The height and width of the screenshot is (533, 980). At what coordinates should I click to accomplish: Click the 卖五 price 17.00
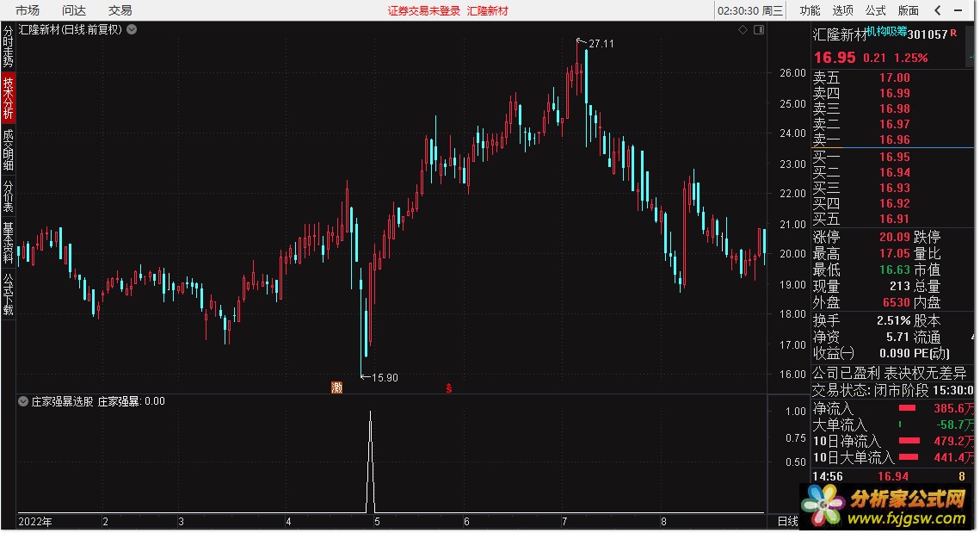[894, 78]
